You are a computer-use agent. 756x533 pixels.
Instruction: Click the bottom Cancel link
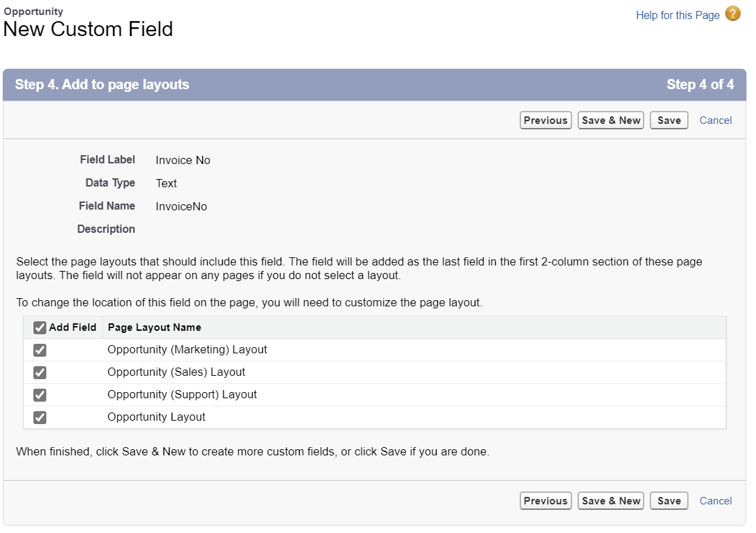[715, 501]
